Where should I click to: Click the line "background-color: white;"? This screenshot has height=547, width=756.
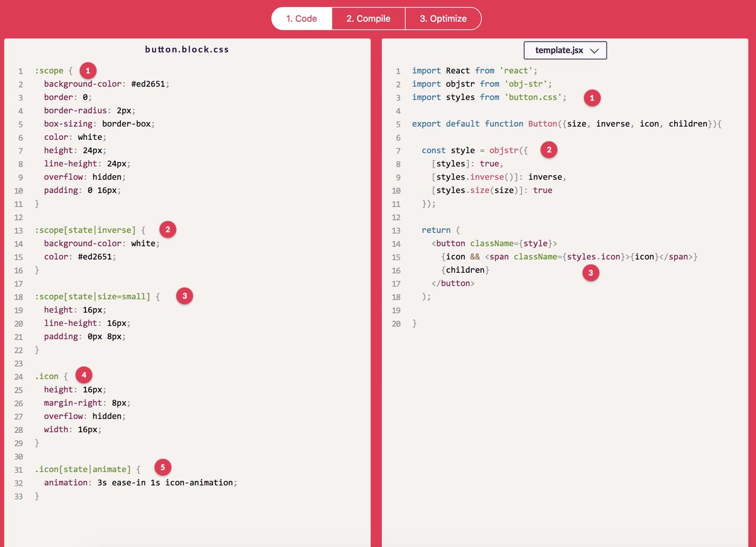(101, 243)
